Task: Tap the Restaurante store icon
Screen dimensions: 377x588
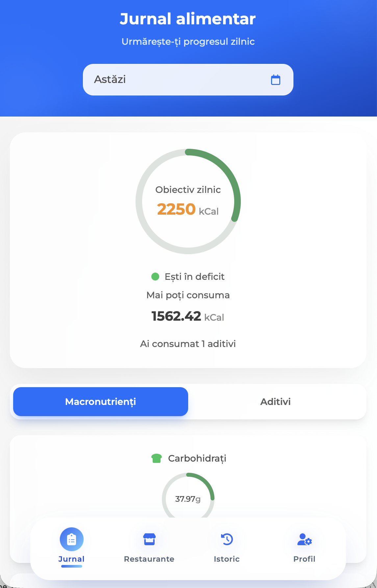Action: point(149,539)
